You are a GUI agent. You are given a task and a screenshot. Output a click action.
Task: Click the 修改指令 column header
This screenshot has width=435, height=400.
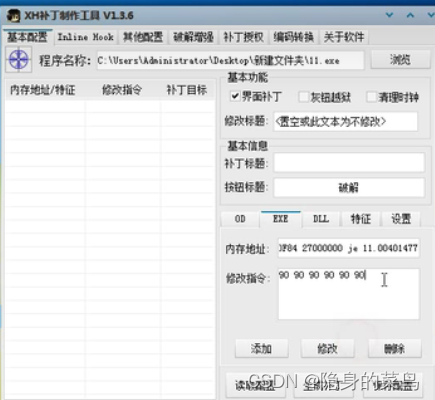tap(122, 90)
